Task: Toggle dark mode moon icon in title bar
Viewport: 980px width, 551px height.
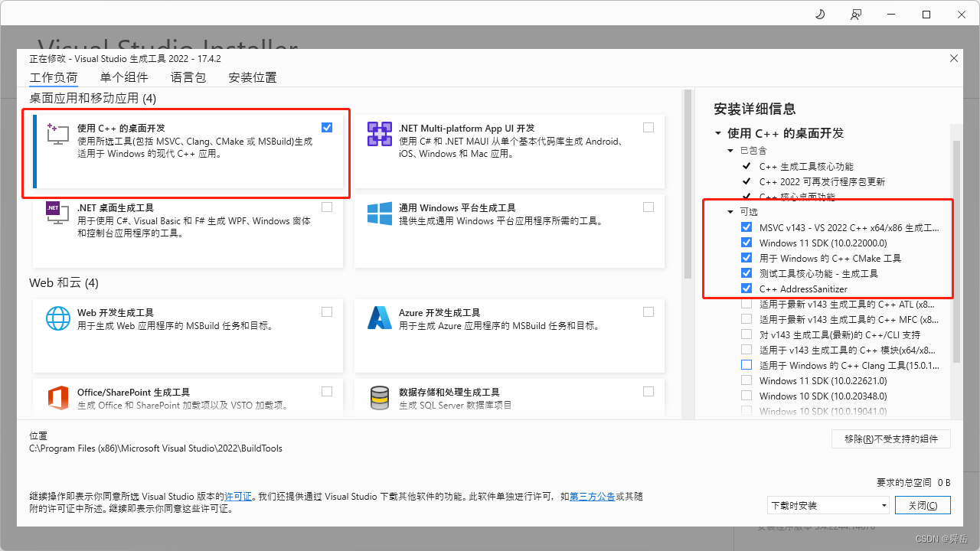Action: 820,15
